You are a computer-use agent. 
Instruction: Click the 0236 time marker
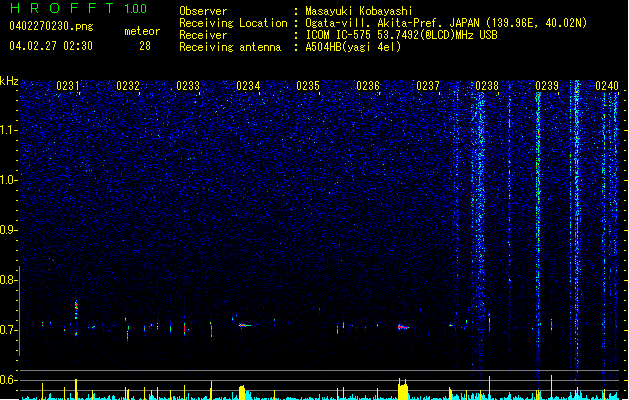[x=368, y=86]
